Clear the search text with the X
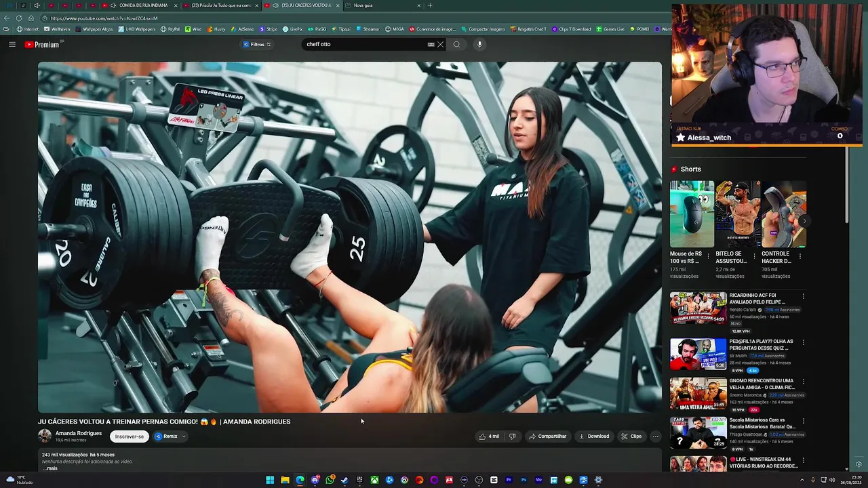 440,45
